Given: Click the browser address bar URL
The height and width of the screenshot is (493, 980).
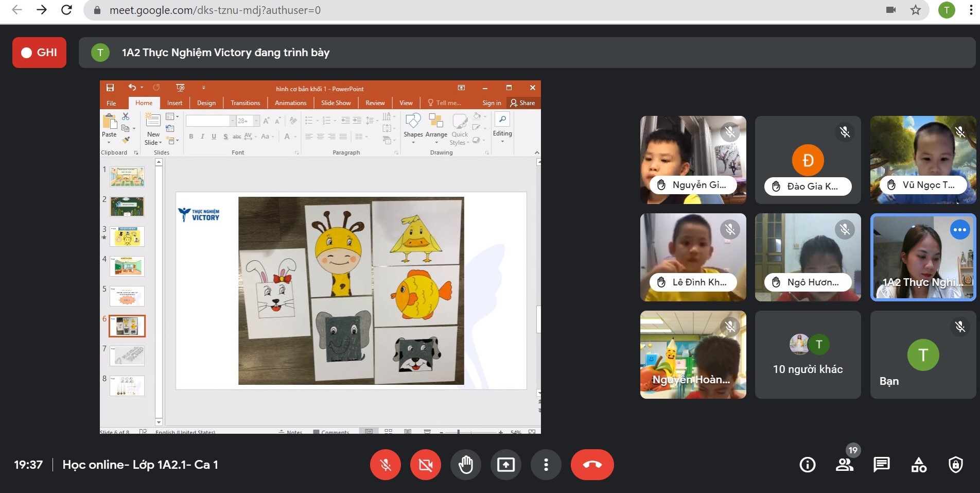Looking at the screenshot, I should (x=215, y=10).
